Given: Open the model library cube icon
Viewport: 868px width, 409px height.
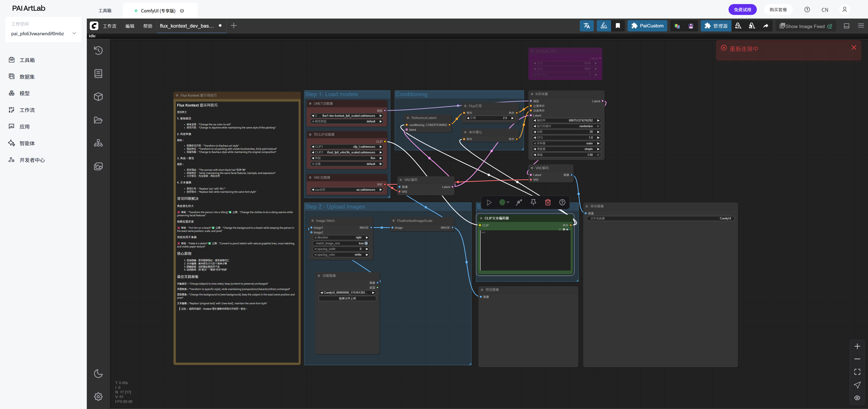Looking at the screenshot, I should click(98, 97).
